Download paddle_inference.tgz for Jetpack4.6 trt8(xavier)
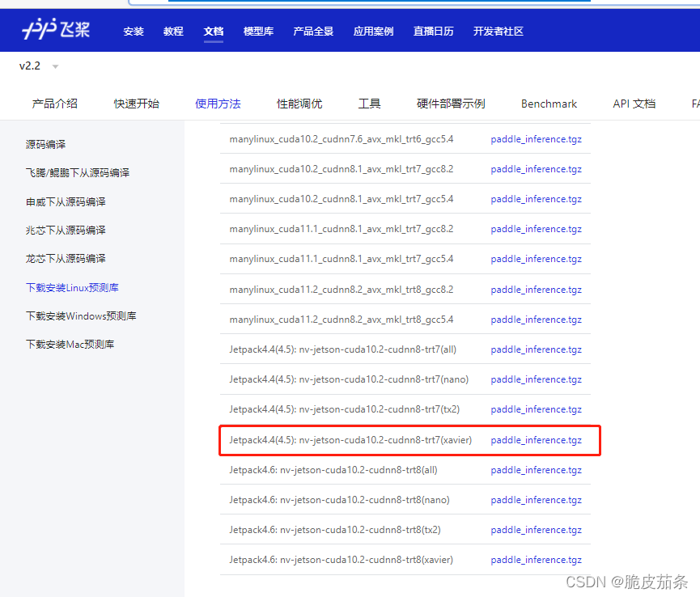The height and width of the screenshot is (597, 700). point(537,560)
